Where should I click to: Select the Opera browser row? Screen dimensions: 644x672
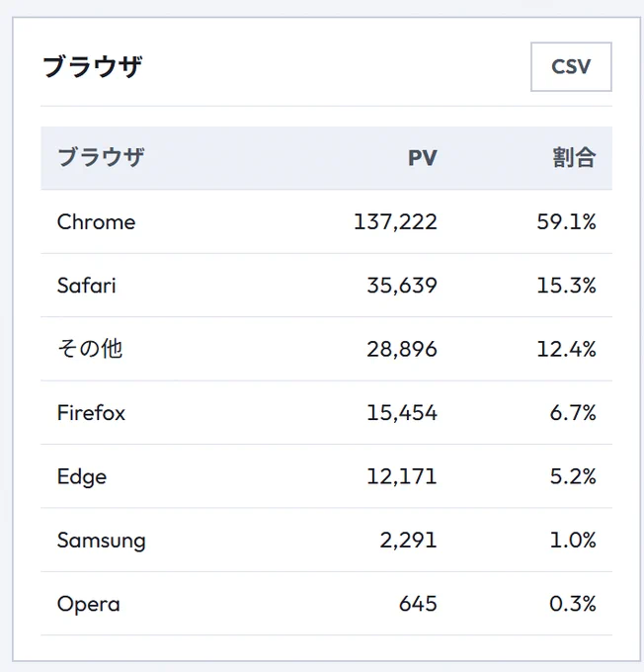(x=327, y=604)
